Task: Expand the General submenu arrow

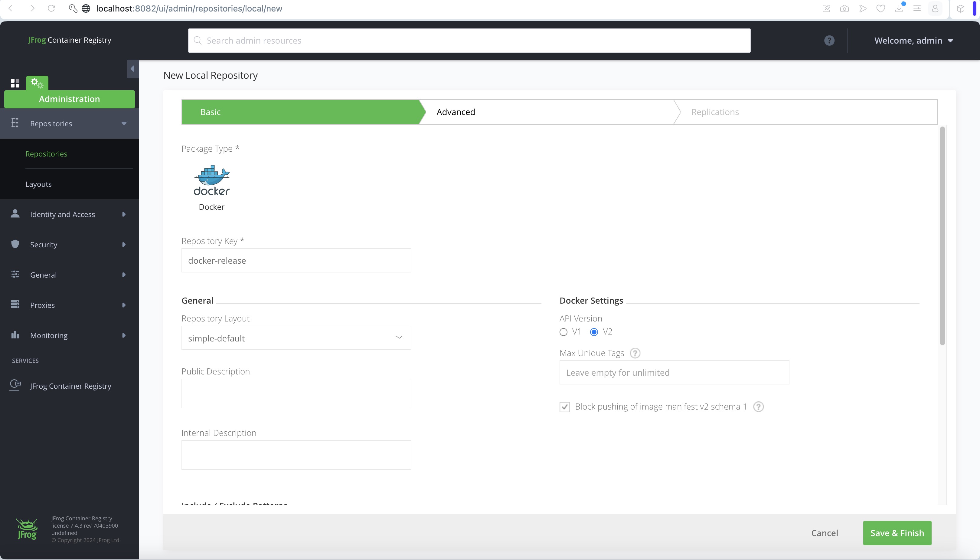Action: click(124, 275)
